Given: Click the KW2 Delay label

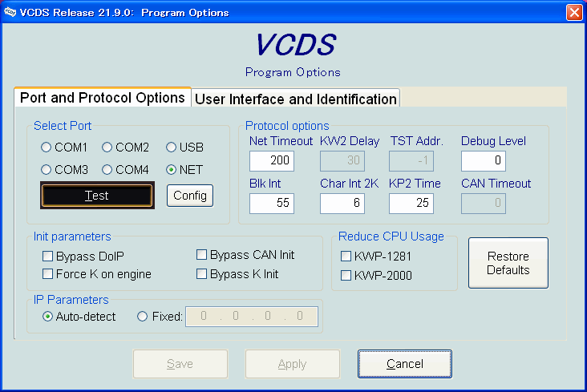Looking at the screenshot, I should (350, 141).
